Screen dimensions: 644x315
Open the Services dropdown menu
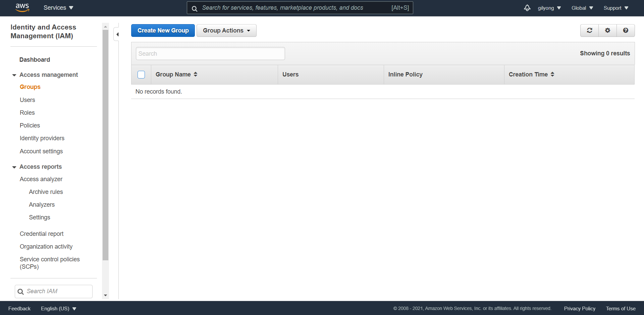58,8
